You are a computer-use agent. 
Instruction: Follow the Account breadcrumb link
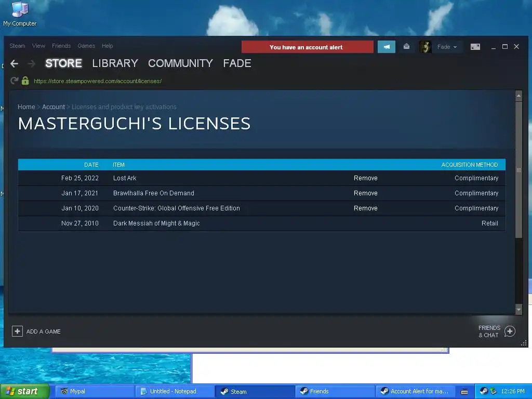[x=54, y=107]
